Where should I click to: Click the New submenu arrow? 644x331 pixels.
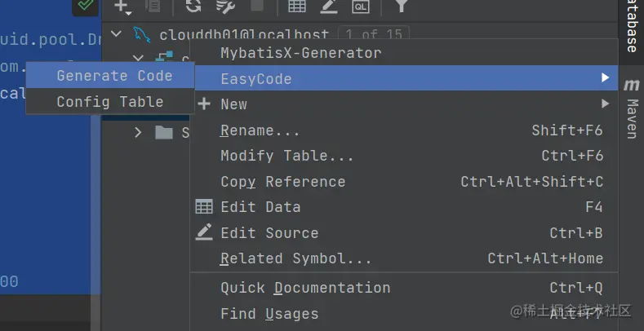tap(605, 104)
